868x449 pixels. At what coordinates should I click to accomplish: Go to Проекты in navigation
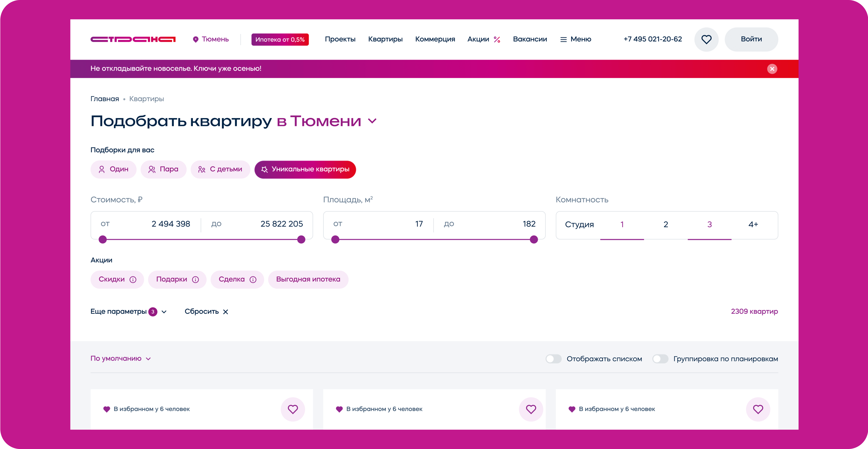pyautogui.click(x=340, y=39)
